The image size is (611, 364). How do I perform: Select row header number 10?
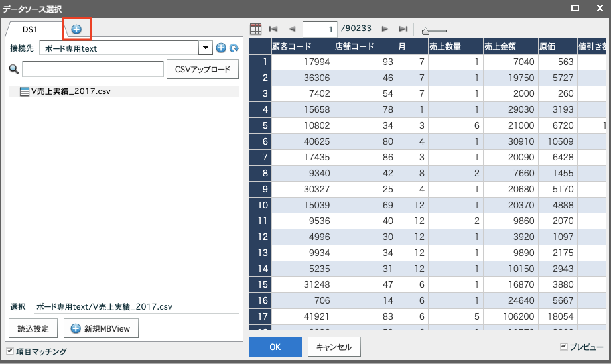[x=260, y=205]
